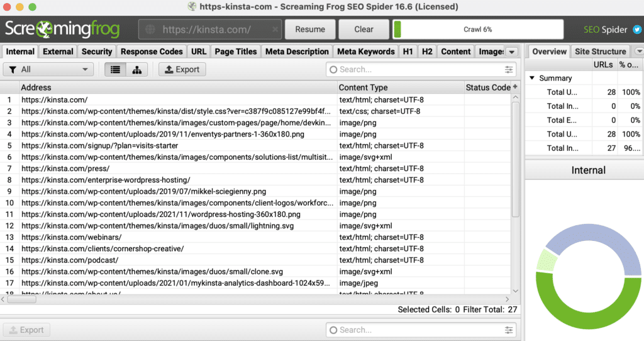The width and height of the screenshot is (644, 341).
Task: Open the Site Structure tab
Action: 600,52
